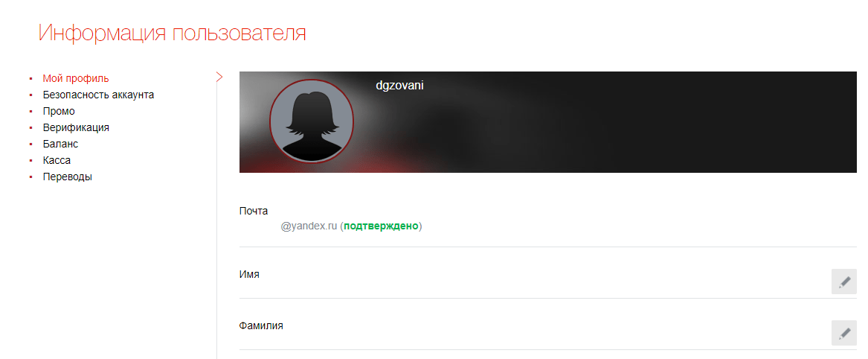The width and height of the screenshot is (868, 359).
Task: Open the Верификация page
Action: [76, 127]
